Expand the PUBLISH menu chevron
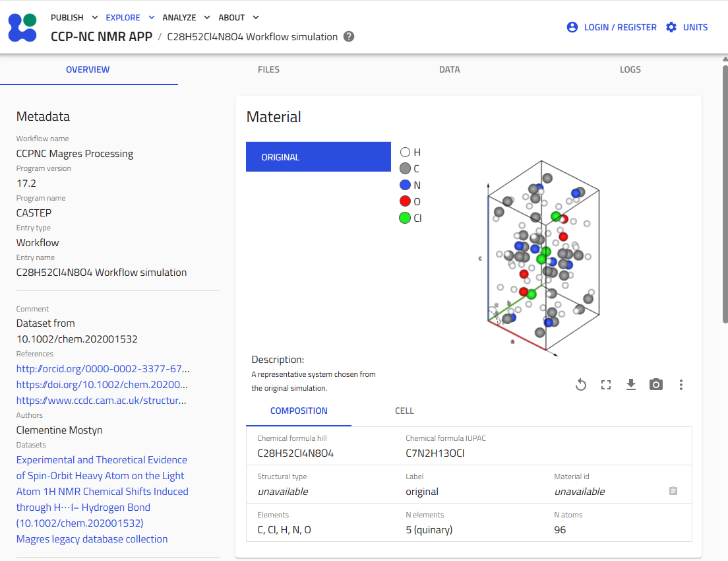Screen dimensions: 728x561 click(x=95, y=18)
